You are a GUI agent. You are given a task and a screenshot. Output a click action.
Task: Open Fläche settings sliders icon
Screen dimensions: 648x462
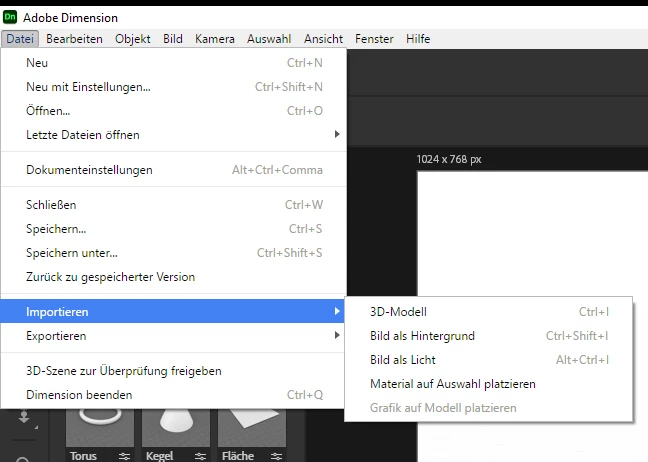tap(276, 456)
